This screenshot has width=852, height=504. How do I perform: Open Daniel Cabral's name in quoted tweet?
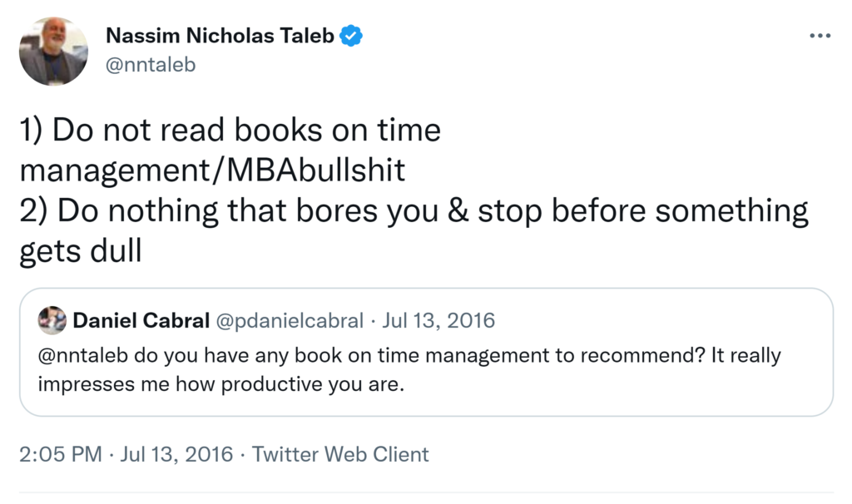click(141, 320)
